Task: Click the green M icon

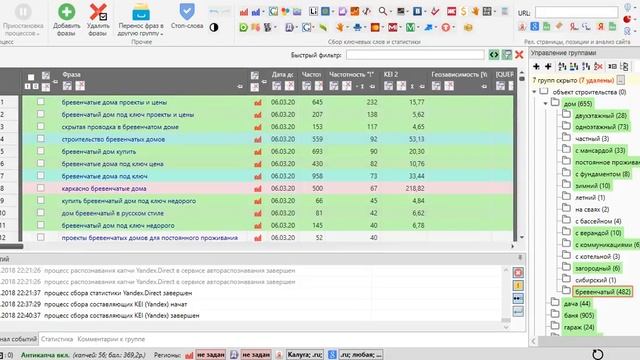Action: tap(411, 27)
